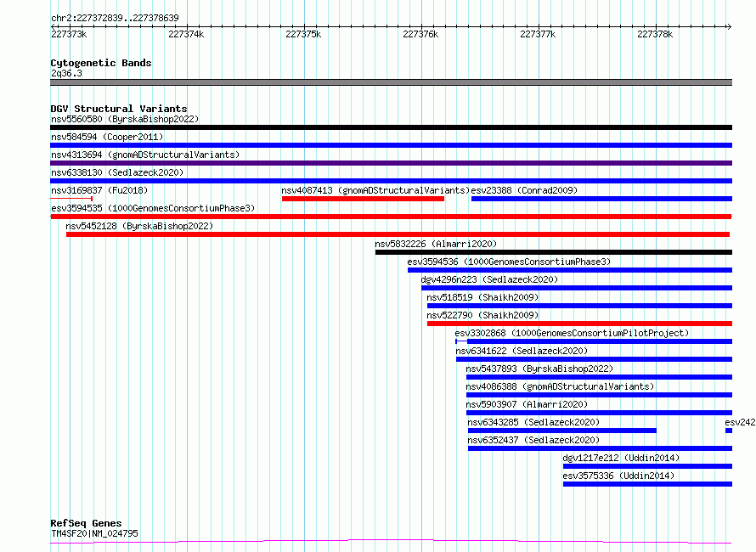Viewport: 756px width, 552px height.
Task: Click the nsv3169837 (Fu2018) label
Action: pos(99,190)
